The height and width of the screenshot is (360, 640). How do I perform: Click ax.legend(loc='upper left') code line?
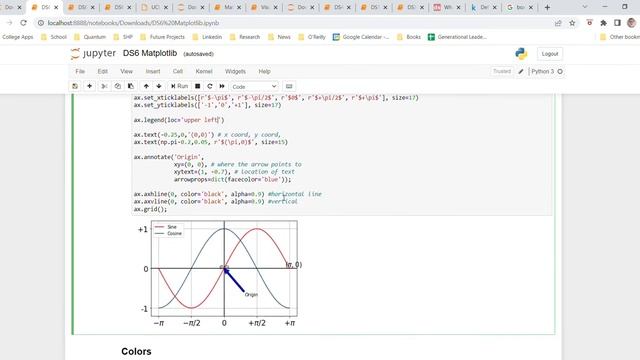pyautogui.click(x=179, y=120)
